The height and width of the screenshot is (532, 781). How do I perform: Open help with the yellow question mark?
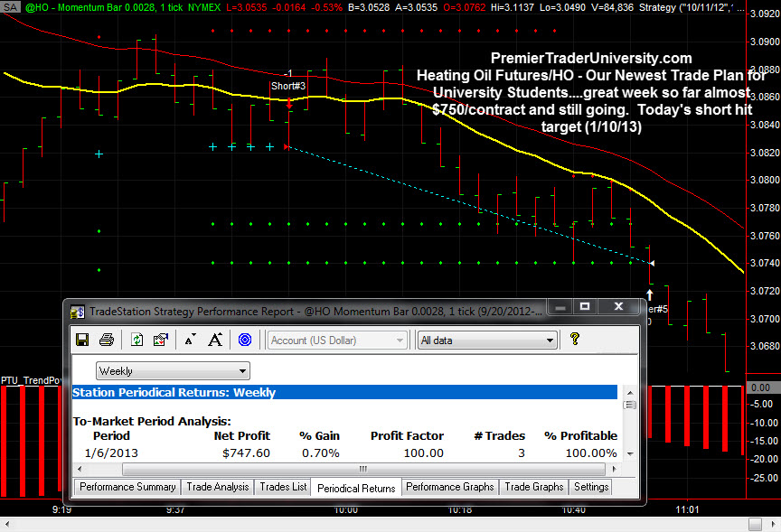(x=575, y=339)
